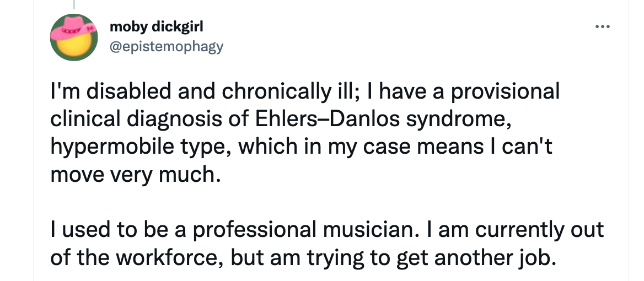Click the blank gap between tweet paragraphs
This screenshot has height=281, width=644.
tap(327, 202)
